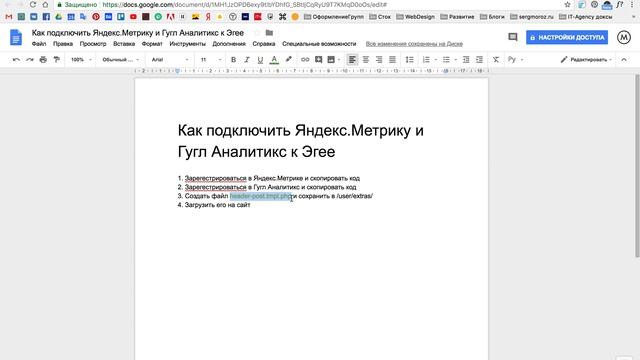Align text to the left
640x360 pixels.
click(352, 60)
